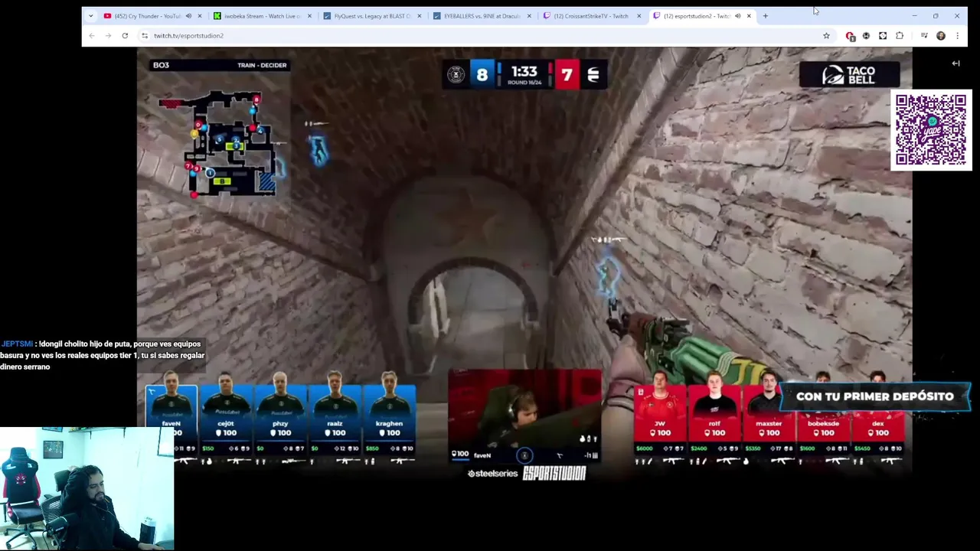Click the CON TU PRIMER DEPÓSITO banner
Image resolution: width=980 pixels, height=551 pixels.
coord(874,396)
